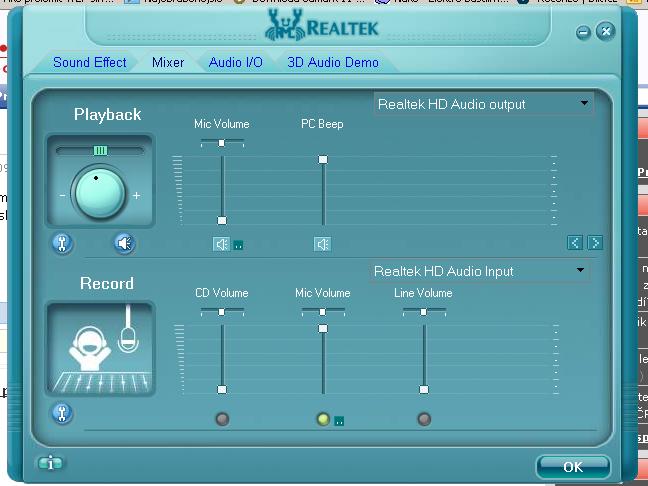Open Record settings wrench icon
The width and height of the screenshot is (648, 486).
[62, 413]
